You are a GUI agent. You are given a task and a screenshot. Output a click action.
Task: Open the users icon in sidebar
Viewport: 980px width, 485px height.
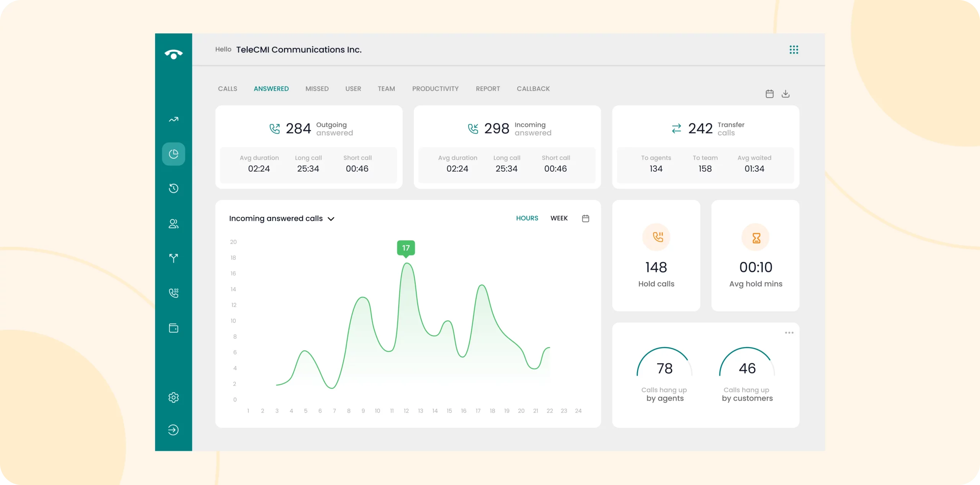pyautogui.click(x=173, y=224)
